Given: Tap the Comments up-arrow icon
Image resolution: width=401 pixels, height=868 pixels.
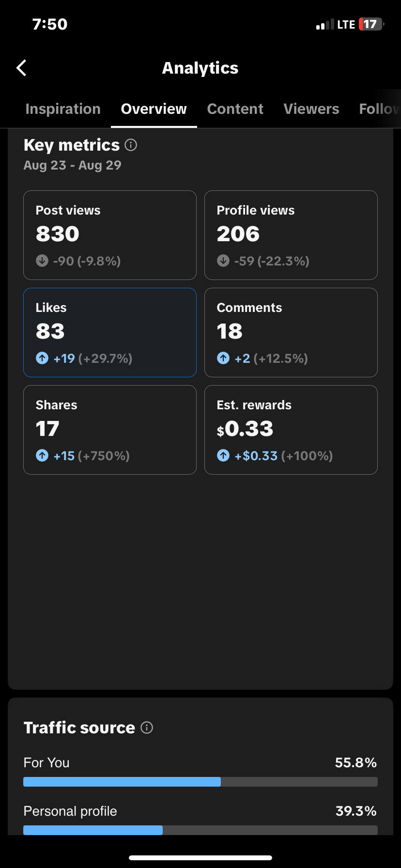Looking at the screenshot, I should coord(223,358).
